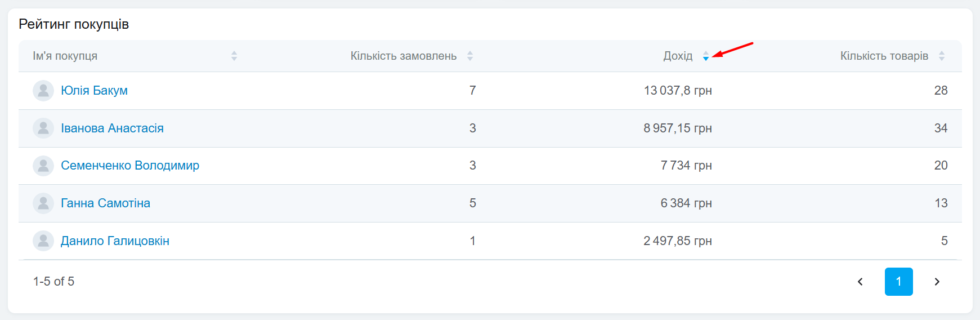Click Юлія Бакум's avatar icon
This screenshot has width=980, height=320.
43,91
